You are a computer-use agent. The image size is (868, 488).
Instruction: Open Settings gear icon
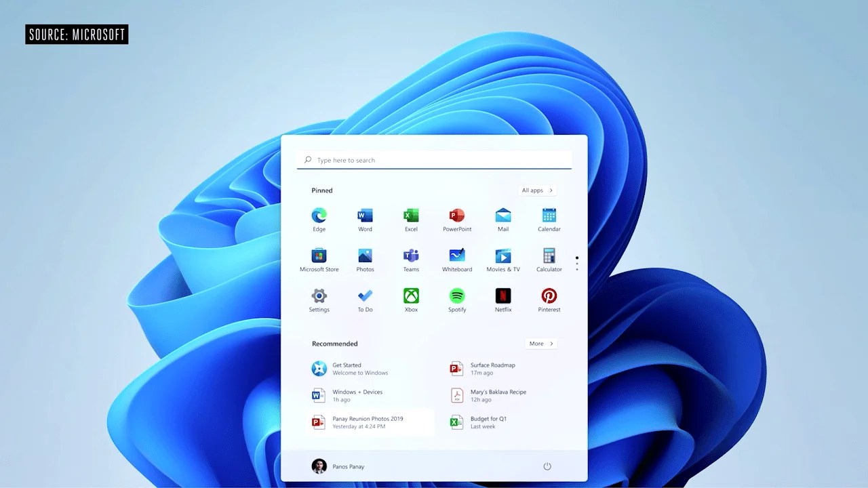click(319, 296)
